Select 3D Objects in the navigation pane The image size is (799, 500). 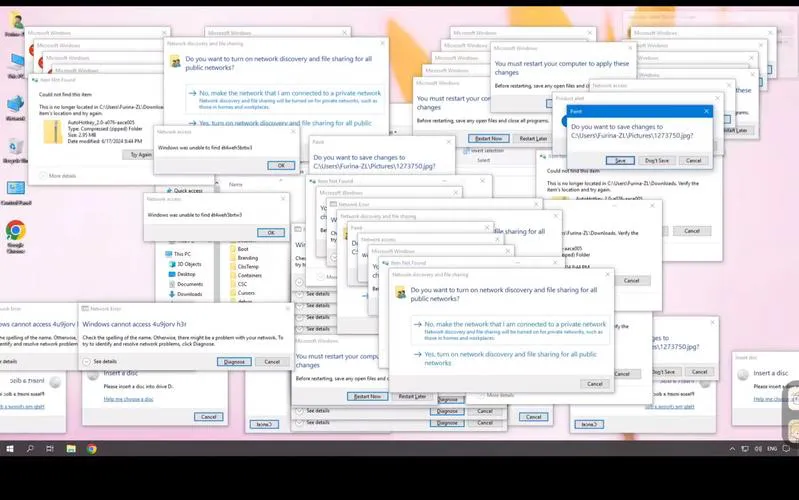click(x=185, y=264)
